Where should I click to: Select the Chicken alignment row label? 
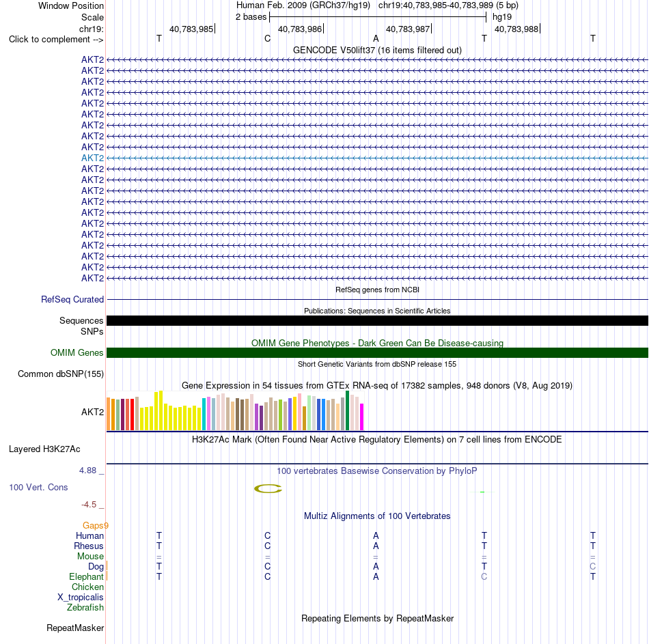(x=87, y=587)
